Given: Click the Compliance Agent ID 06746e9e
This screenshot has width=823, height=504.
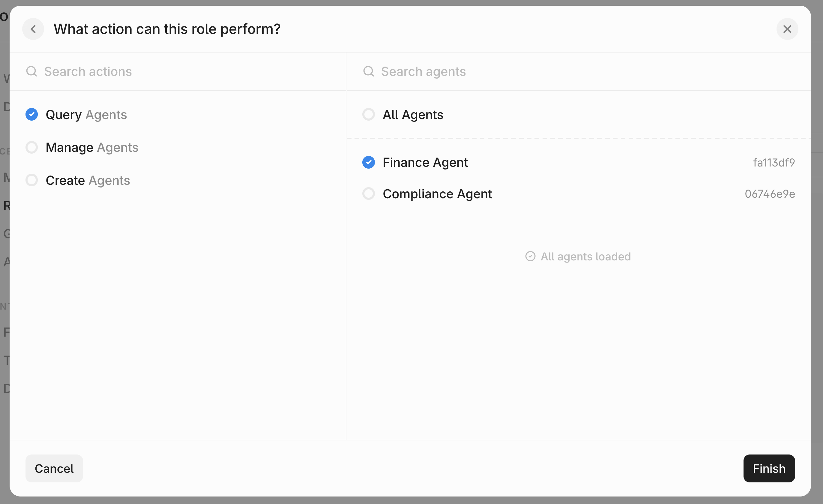Looking at the screenshot, I should pyautogui.click(x=770, y=194).
